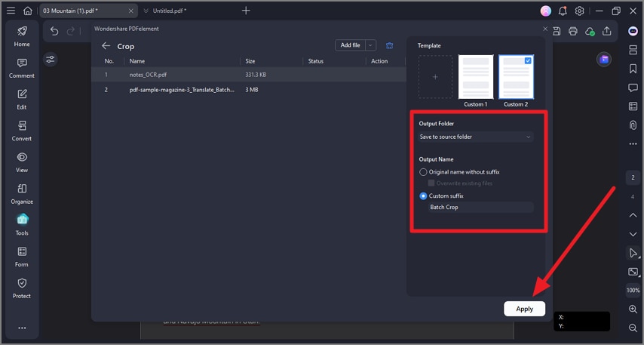Select the Custom 1 template thumbnail
This screenshot has height=345, width=644.
[x=476, y=77]
